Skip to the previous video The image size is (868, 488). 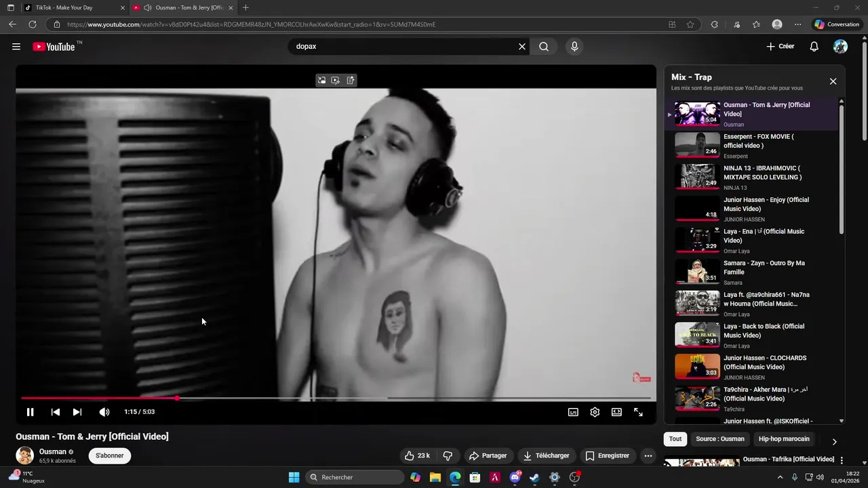tap(56, 412)
